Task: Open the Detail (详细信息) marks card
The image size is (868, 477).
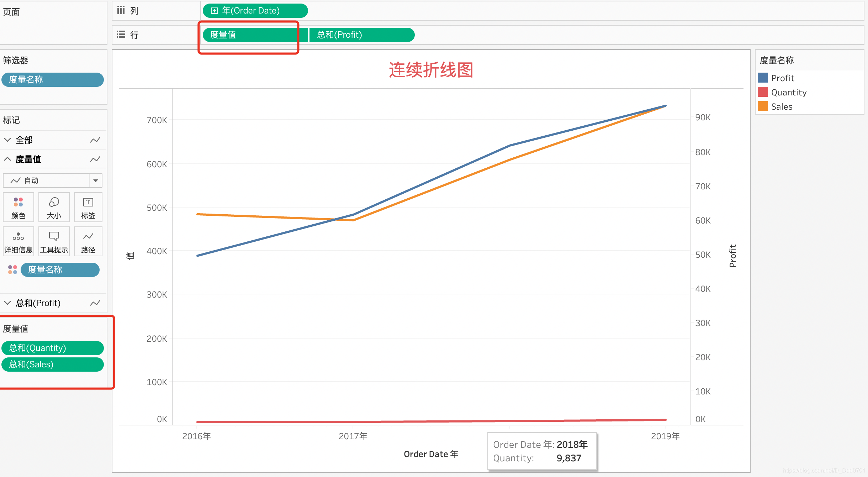Action: 18,241
